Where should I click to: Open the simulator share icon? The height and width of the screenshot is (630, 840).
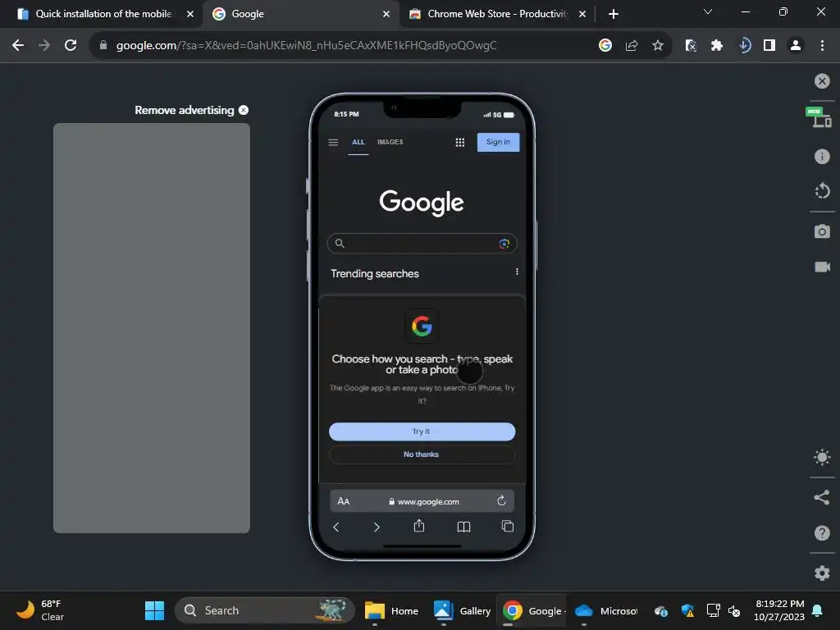pos(822,497)
